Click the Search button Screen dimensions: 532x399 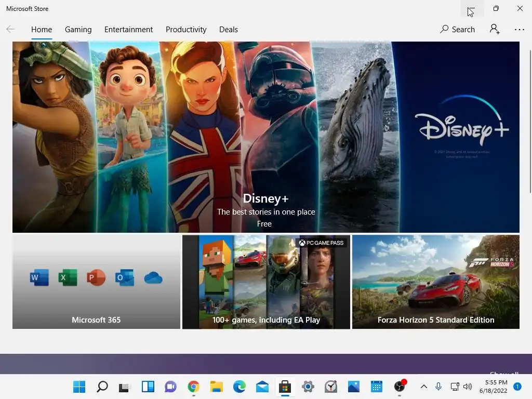click(x=457, y=30)
